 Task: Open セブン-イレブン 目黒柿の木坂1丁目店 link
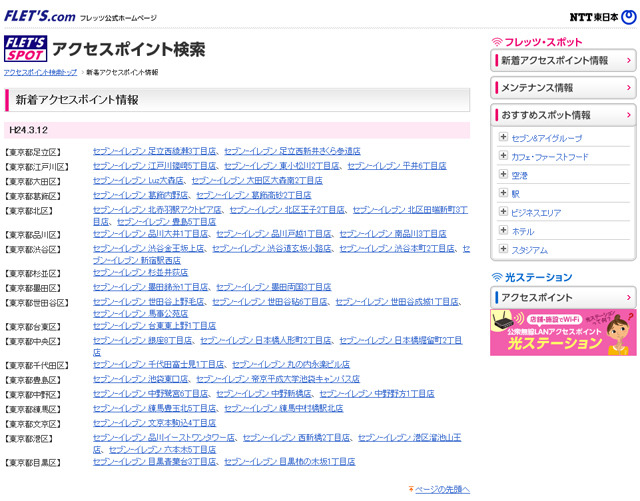290,461
